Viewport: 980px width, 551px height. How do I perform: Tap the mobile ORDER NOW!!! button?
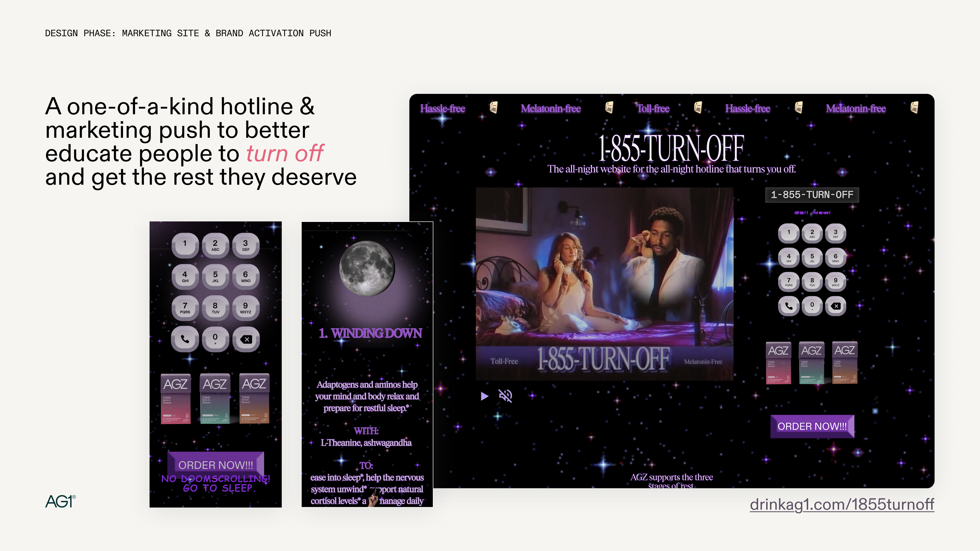pyautogui.click(x=215, y=464)
